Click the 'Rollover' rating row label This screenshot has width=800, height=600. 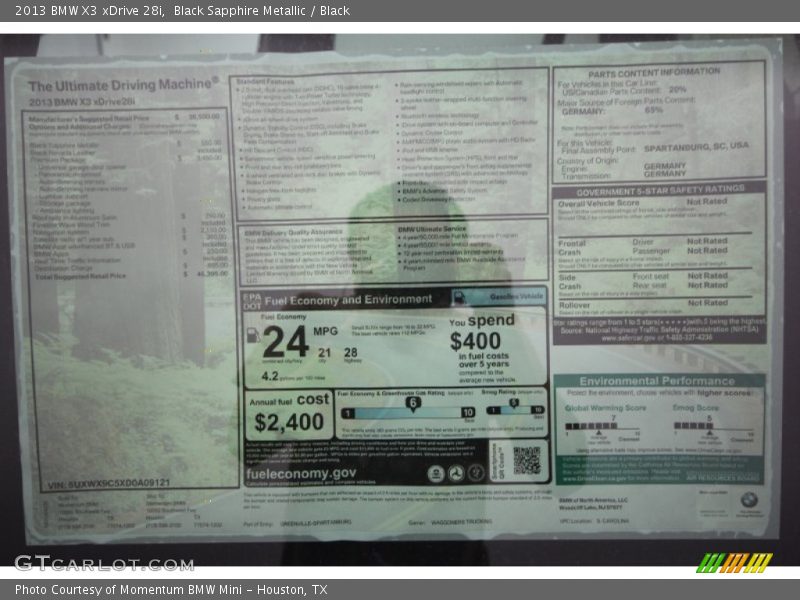tap(574, 305)
